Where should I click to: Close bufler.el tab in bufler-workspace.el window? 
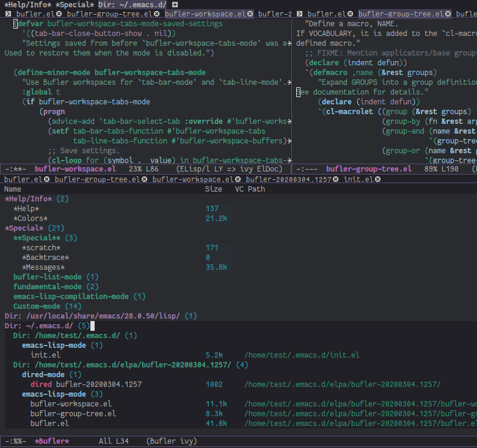point(59,14)
